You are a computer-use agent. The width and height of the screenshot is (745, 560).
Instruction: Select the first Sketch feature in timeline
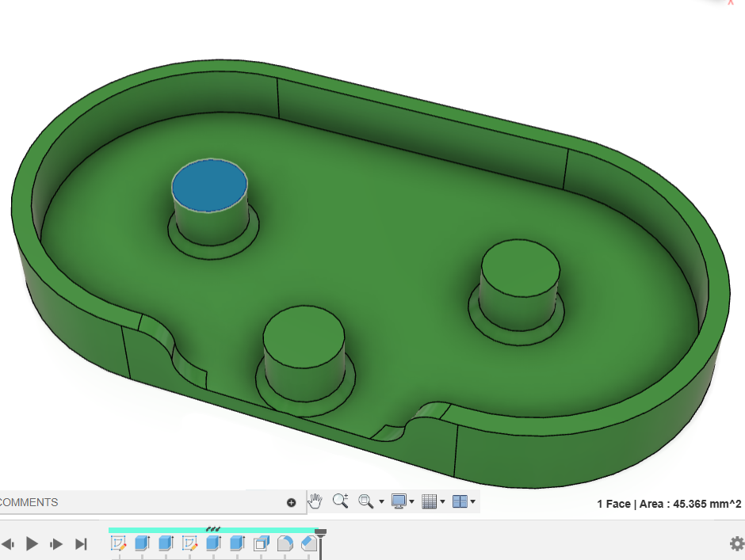coord(119,543)
